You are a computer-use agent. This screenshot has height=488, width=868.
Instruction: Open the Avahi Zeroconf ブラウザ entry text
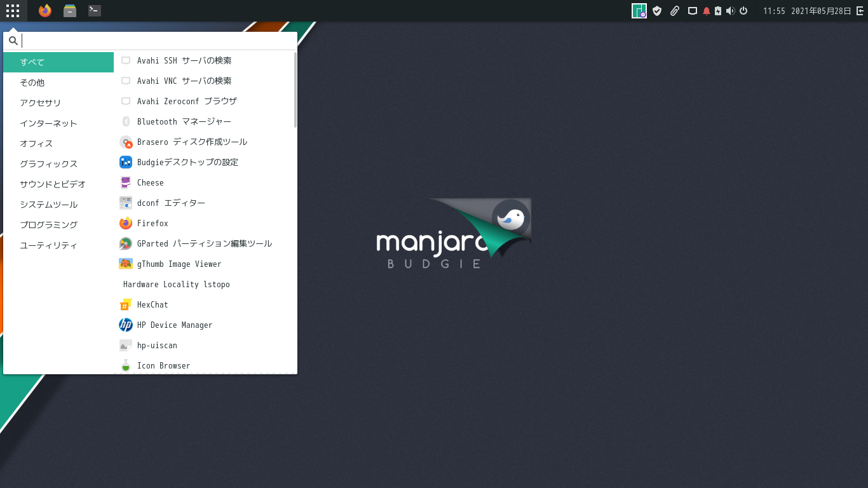tap(187, 101)
